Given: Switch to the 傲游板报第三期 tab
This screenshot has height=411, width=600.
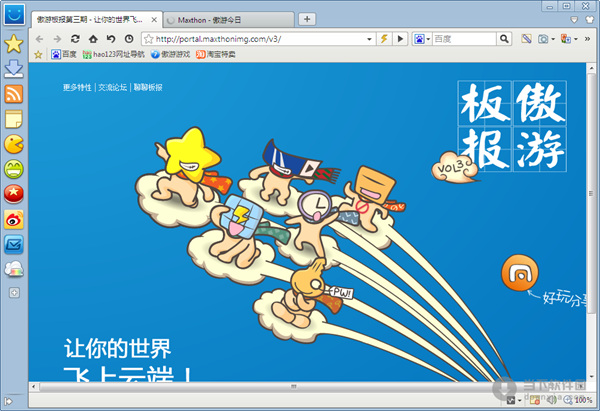Looking at the screenshot, I should tap(91, 20).
